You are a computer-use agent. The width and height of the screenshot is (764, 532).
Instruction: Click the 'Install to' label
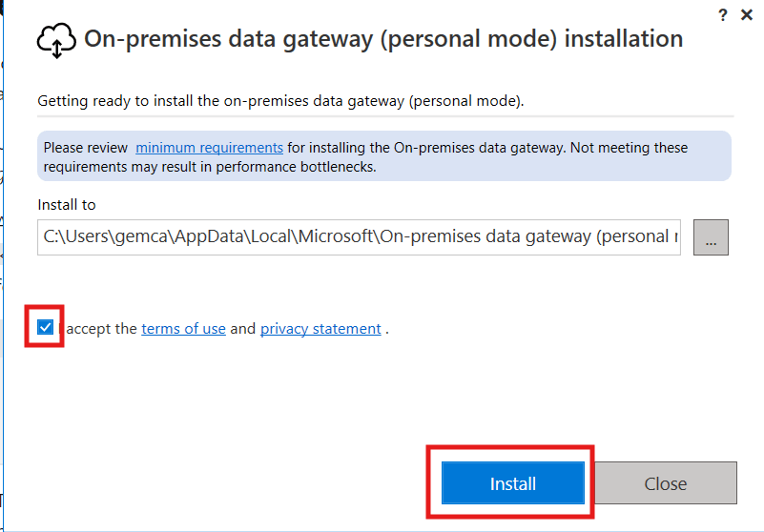tap(66, 205)
